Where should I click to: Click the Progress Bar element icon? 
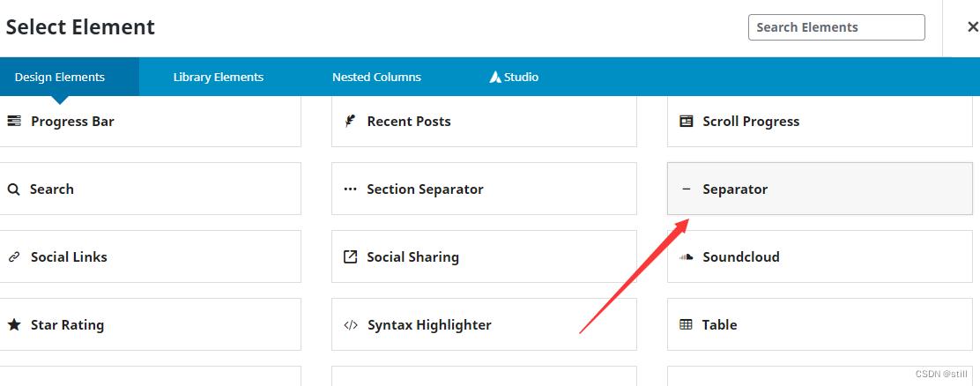tap(14, 121)
